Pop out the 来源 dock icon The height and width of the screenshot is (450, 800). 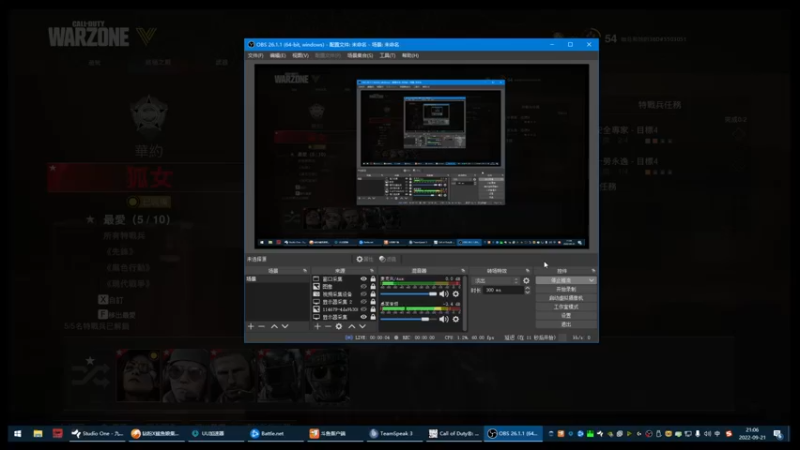point(372,270)
